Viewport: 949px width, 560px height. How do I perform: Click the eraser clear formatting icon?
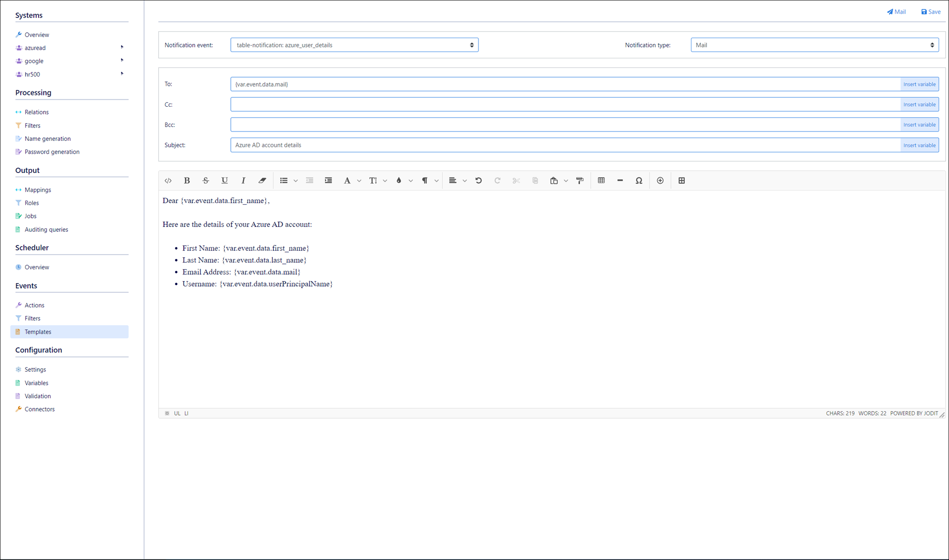pos(262,180)
